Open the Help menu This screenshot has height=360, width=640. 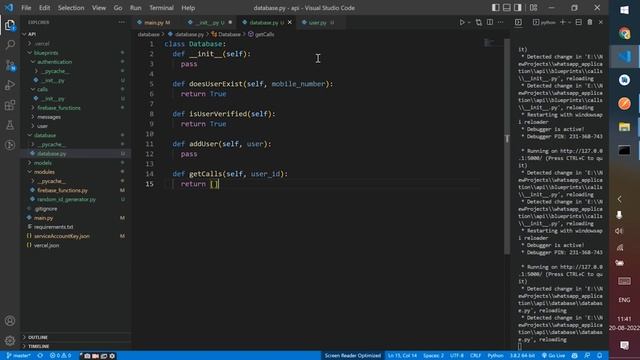click(x=188, y=8)
